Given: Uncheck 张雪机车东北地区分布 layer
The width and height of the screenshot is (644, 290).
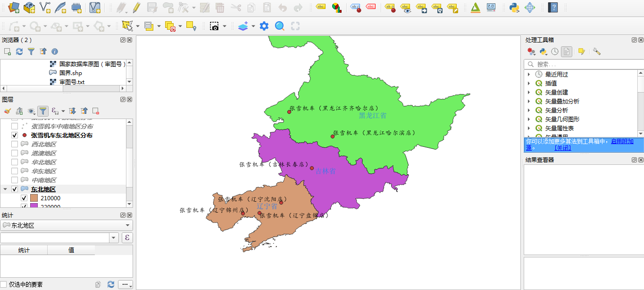Looking at the screenshot, I should [x=15, y=135].
